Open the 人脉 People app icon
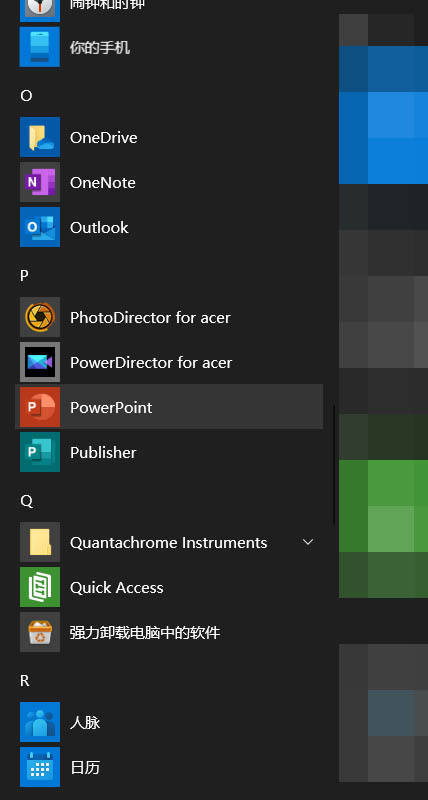The height and width of the screenshot is (800, 428). pyautogui.click(x=40, y=722)
